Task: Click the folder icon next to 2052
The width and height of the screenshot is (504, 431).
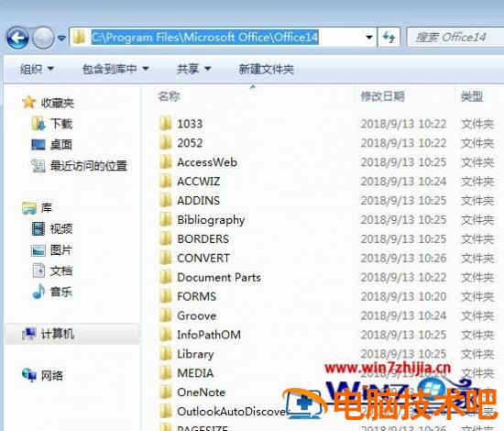Action: tap(166, 142)
